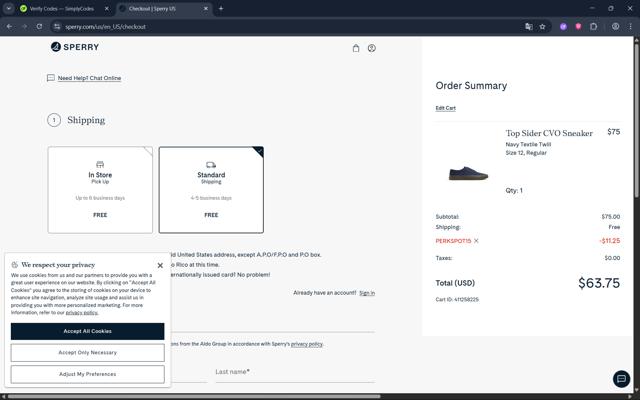
Task: Click the Shipping step heading
Action: 86,120
